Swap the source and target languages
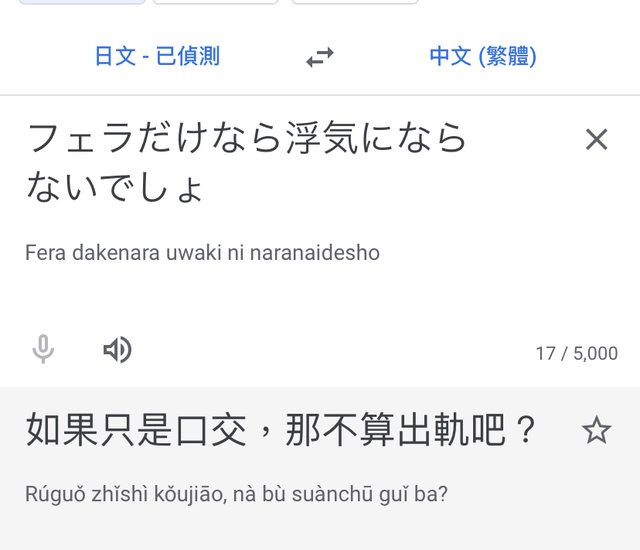The height and width of the screenshot is (550, 640). (320, 57)
